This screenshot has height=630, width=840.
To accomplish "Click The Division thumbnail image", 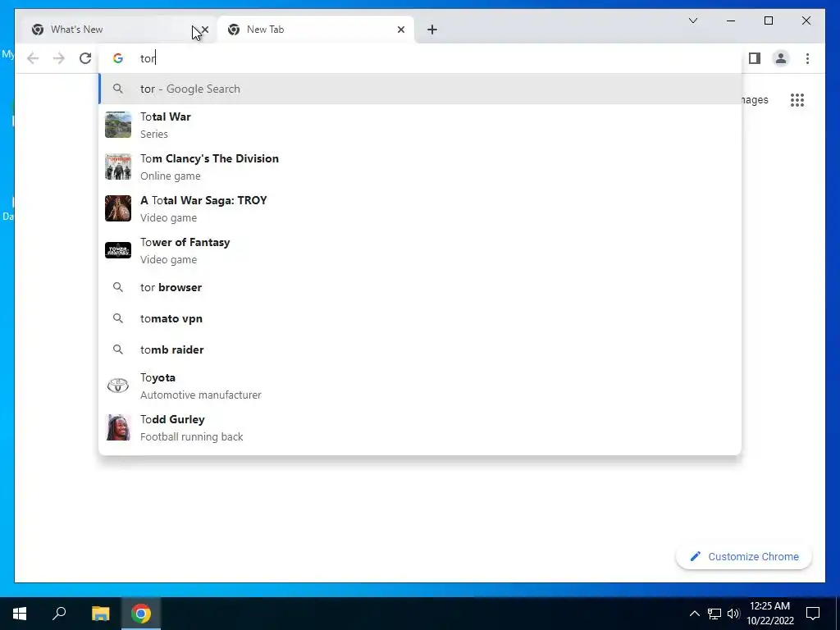I will (118, 167).
